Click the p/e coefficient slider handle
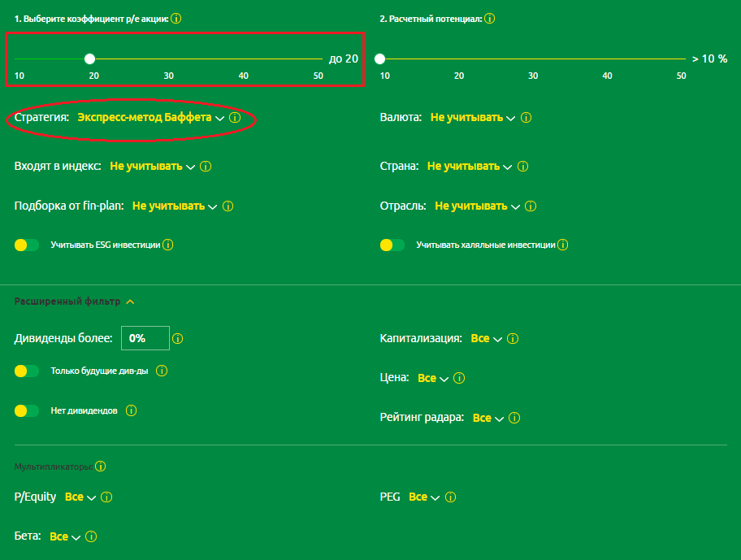This screenshot has width=741, height=560. coord(89,59)
